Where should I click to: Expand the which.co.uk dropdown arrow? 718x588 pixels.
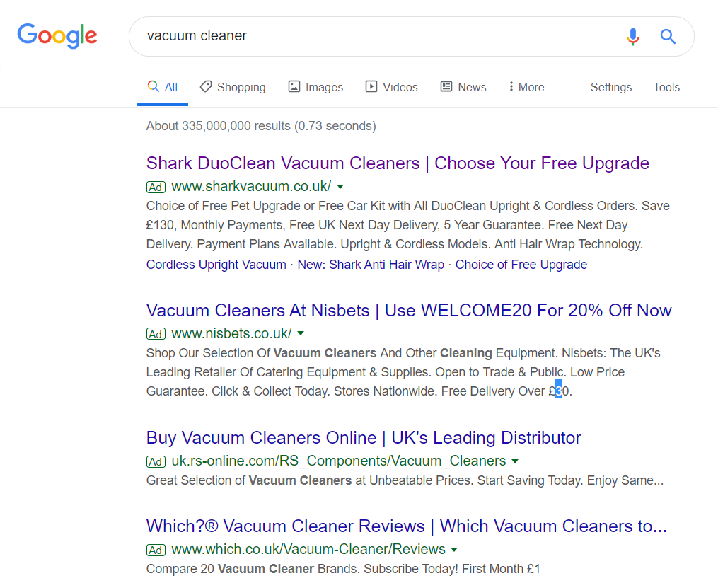point(454,550)
